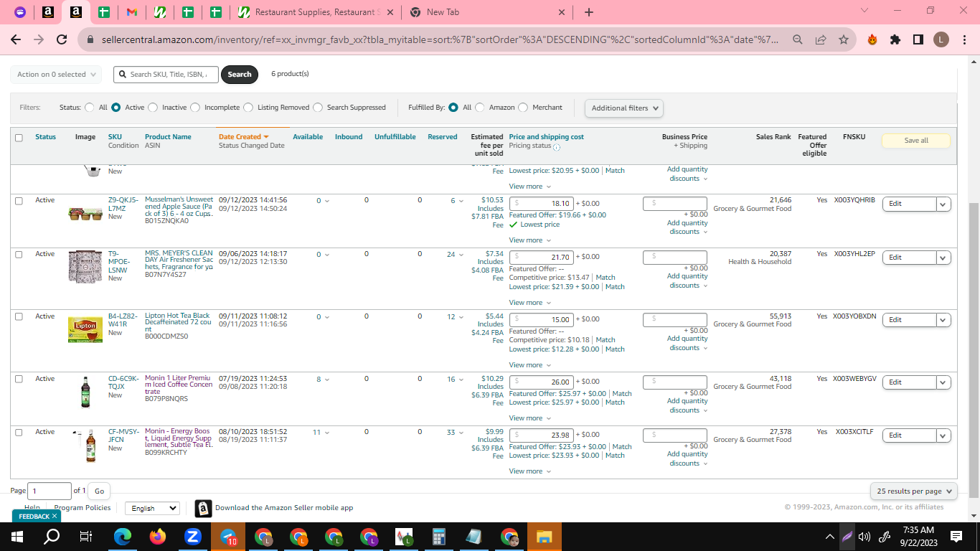
Task: Toggle the browser side panel icon
Action: click(918, 39)
